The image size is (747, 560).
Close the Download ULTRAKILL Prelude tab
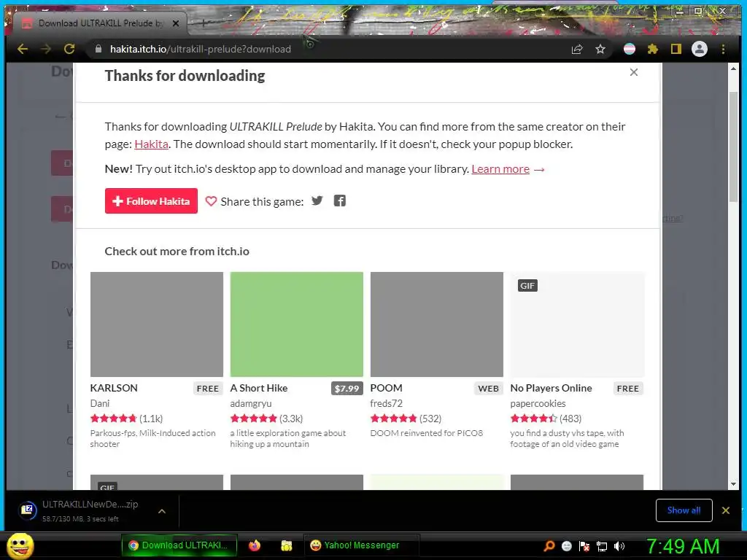(x=176, y=23)
